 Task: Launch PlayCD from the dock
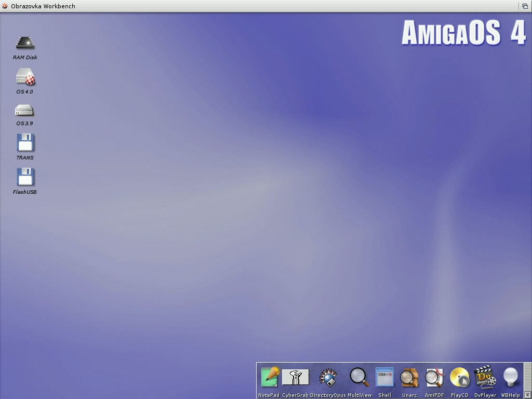(x=460, y=378)
